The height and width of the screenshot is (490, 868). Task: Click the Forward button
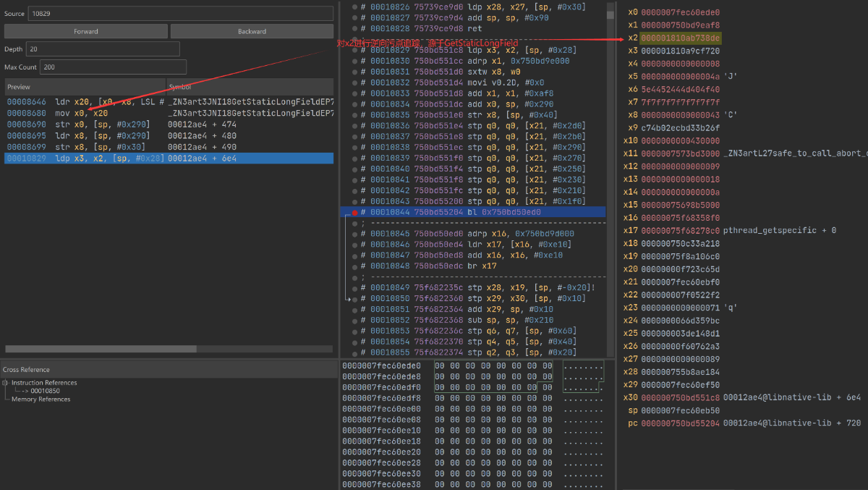(x=86, y=31)
